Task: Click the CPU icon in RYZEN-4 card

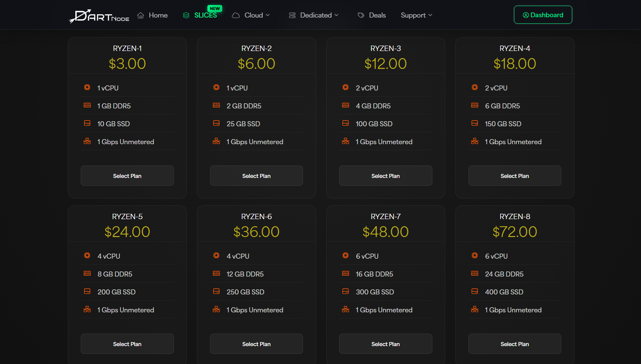Action: pyautogui.click(x=475, y=87)
